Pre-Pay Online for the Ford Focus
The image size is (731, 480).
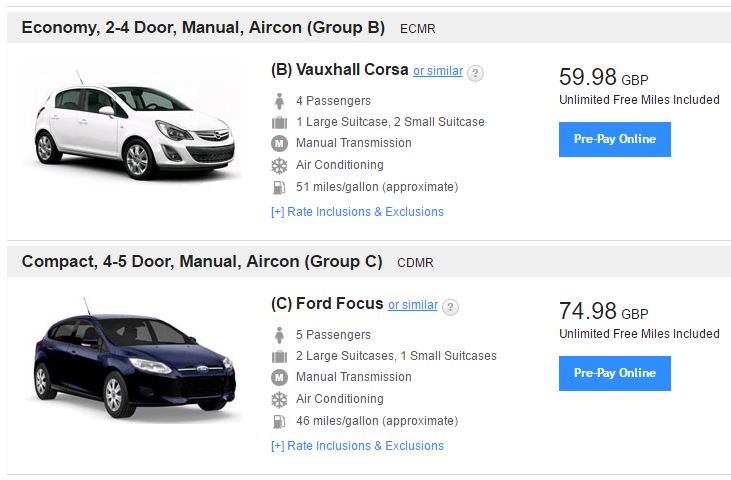[614, 373]
